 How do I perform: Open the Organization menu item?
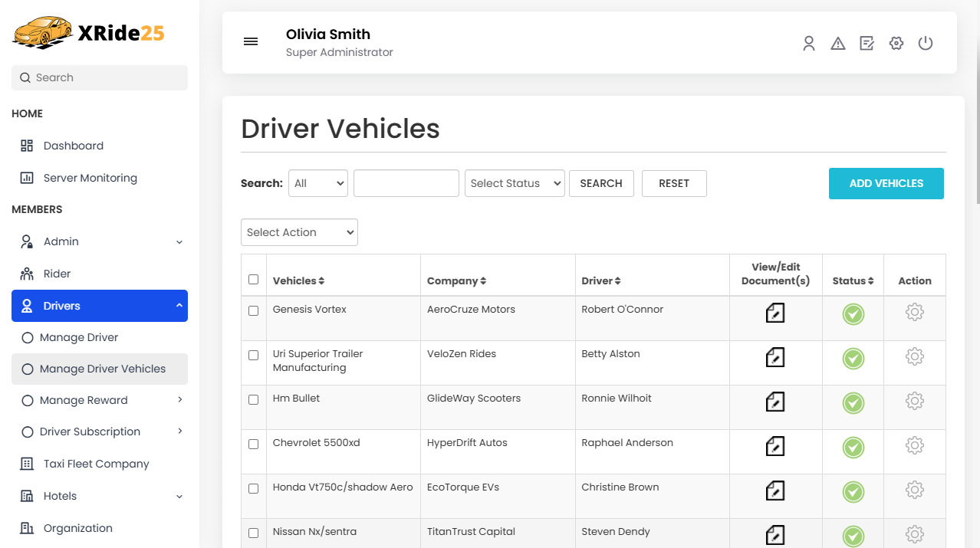tap(100, 528)
